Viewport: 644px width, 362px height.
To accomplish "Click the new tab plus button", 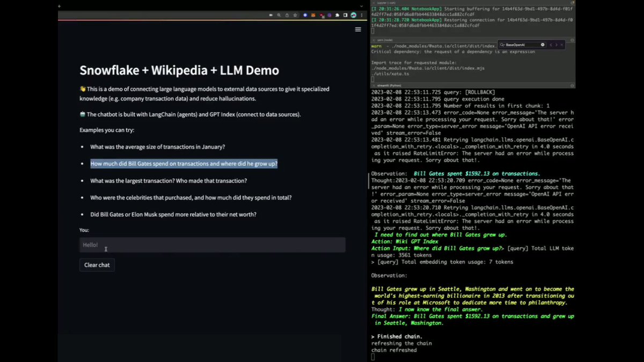I will tap(60, 6).
